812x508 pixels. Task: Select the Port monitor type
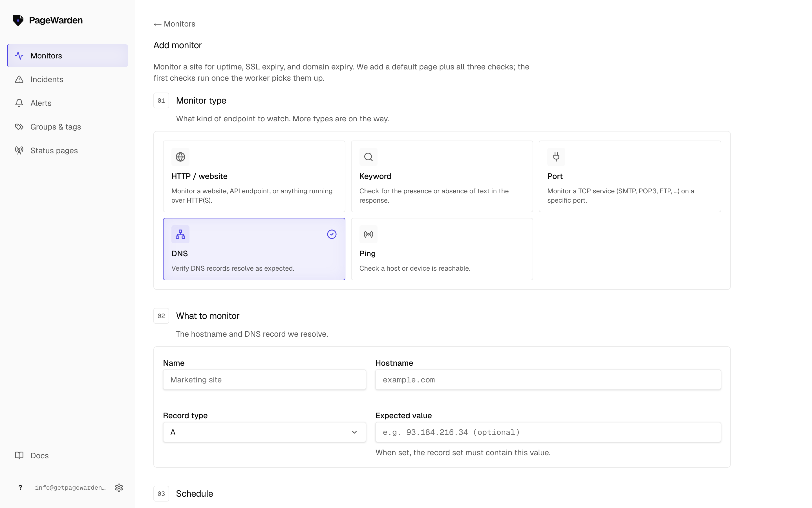click(x=630, y=176)
